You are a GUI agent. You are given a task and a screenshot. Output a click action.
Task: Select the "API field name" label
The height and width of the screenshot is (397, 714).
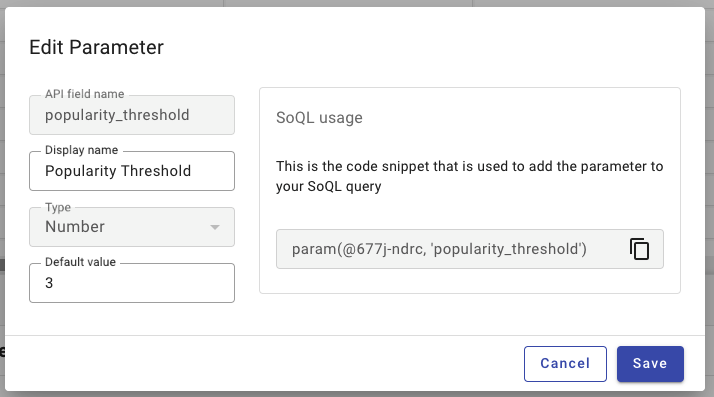pos(85,94)
